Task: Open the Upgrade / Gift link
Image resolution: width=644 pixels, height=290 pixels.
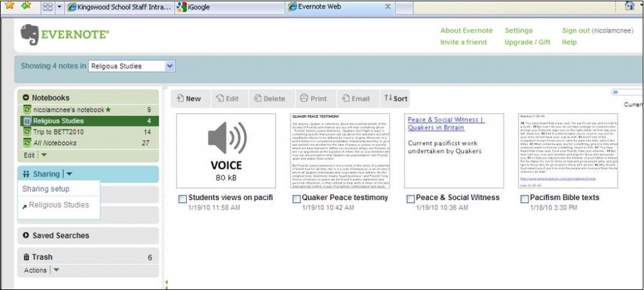Action: [528, 42]
